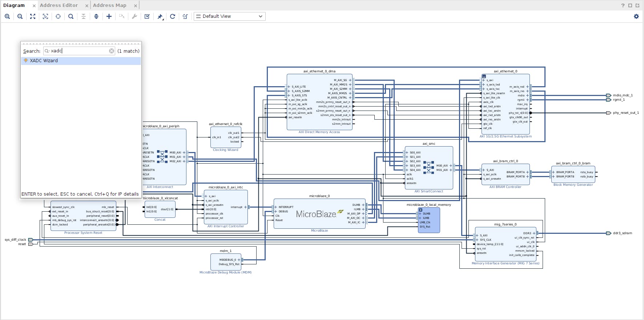Expand the microblaze_0_local_memory hierarchy plus icon

point(420,210)
